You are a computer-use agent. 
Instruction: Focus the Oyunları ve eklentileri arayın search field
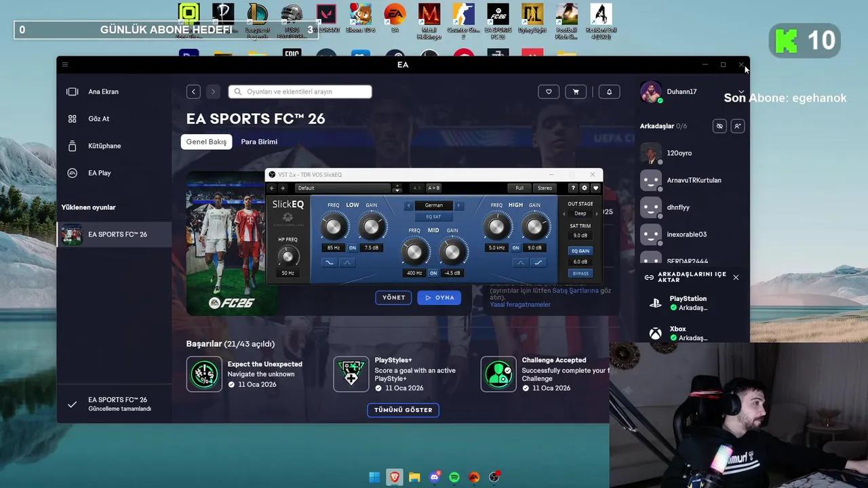pos(300,91)
